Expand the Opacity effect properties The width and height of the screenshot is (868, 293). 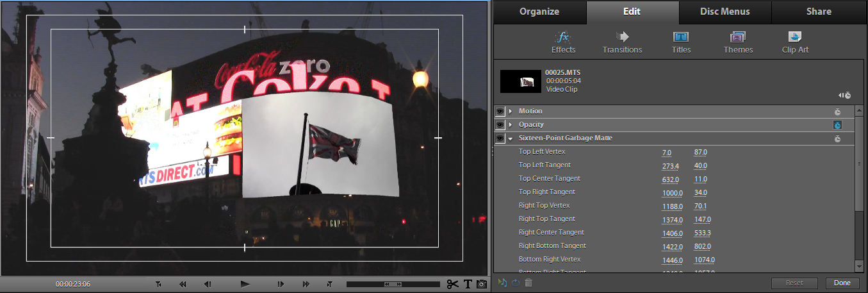point(511,125)
